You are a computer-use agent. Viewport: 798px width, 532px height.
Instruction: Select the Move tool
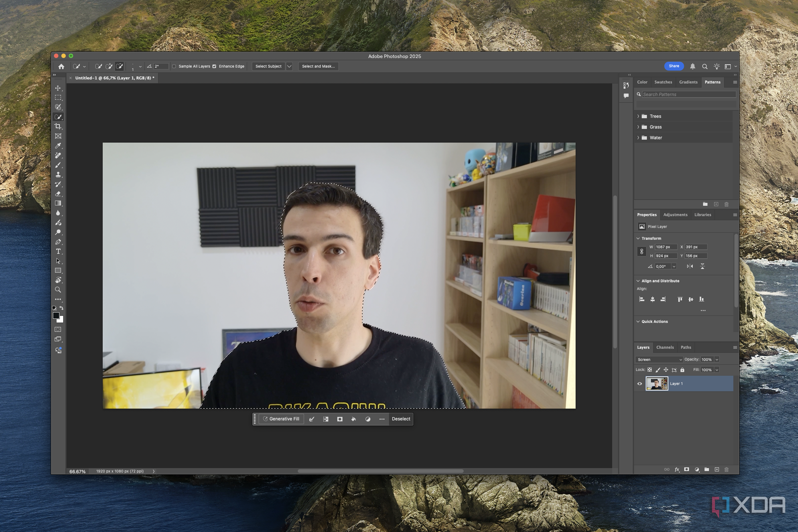(x=58, y=88)
